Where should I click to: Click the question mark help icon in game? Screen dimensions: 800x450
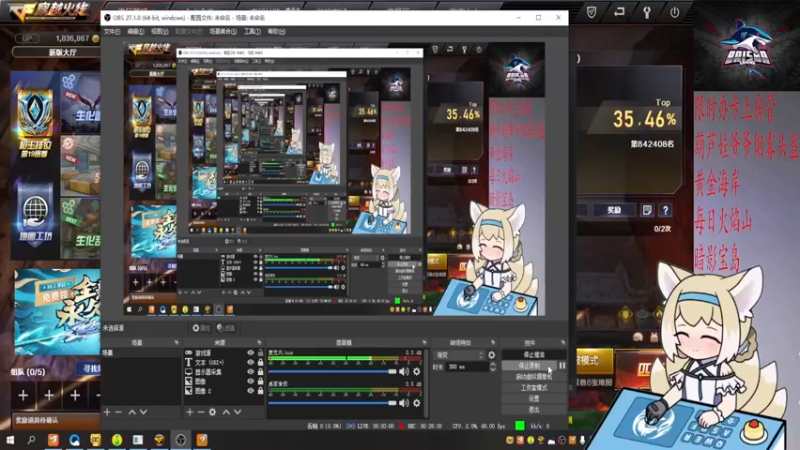pos(665,210)
